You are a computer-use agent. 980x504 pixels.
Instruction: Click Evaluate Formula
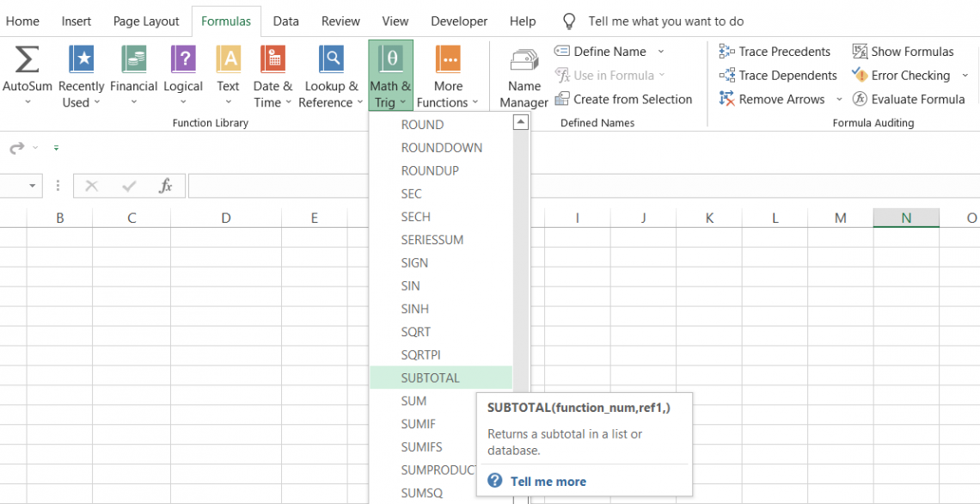909,99
